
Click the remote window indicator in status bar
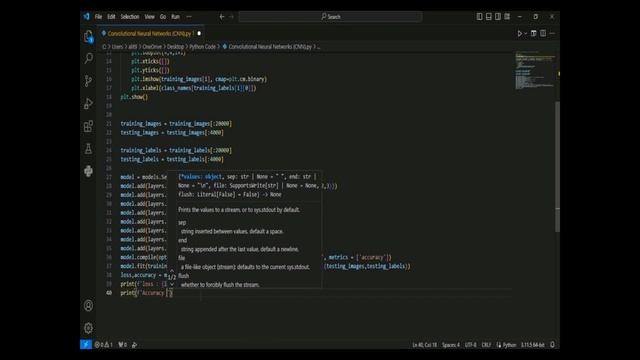(86, 345)
